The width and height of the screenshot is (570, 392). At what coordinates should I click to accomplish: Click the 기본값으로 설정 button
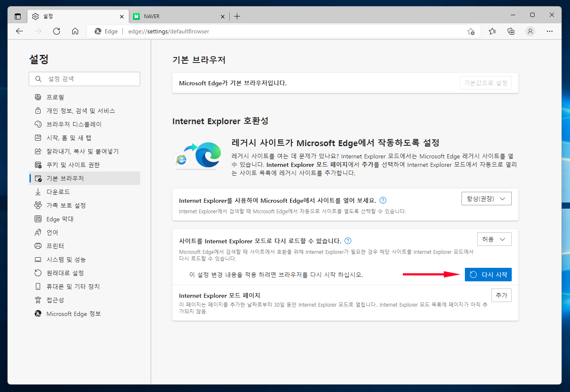point(486,83)
